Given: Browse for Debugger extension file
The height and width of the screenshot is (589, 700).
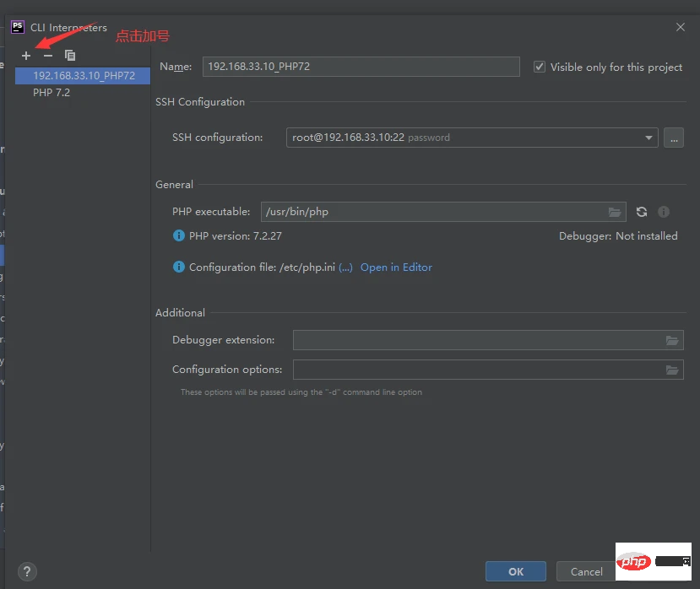Looking at the screenshot, I should pos(673,340).
